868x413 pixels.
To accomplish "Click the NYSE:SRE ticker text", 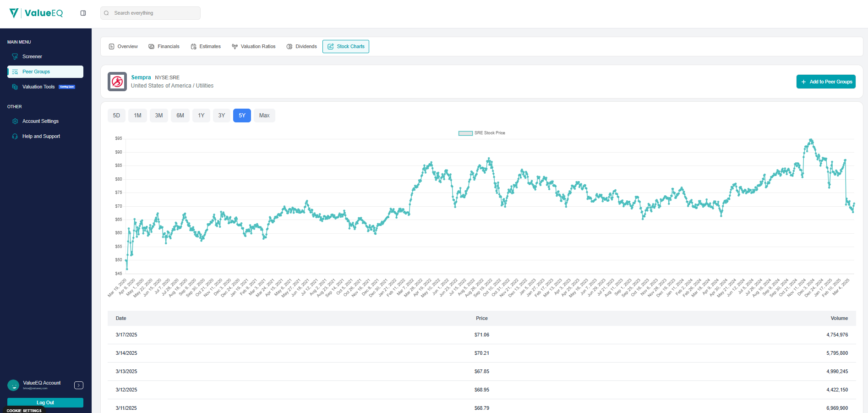I will click(x=167, y=77).
